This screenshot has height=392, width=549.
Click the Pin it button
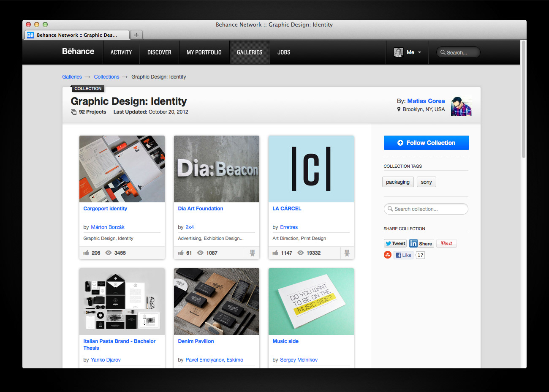[x=446, y=243]
